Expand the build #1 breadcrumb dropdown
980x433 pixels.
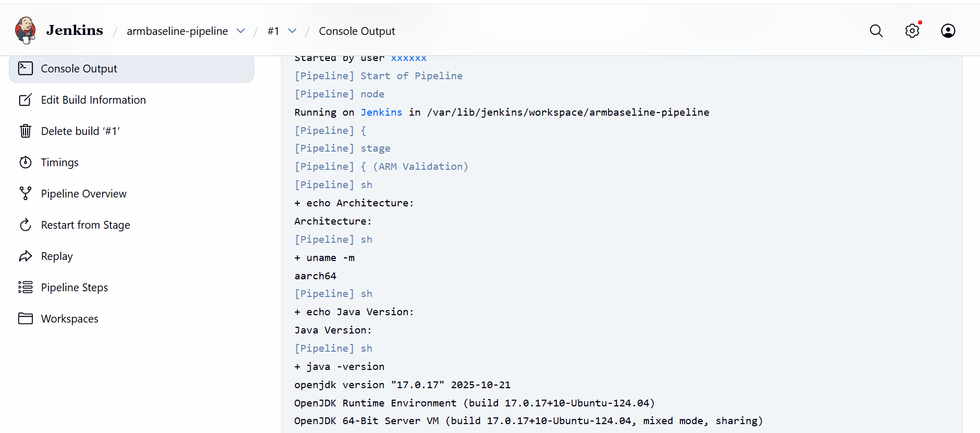(292, 31)
